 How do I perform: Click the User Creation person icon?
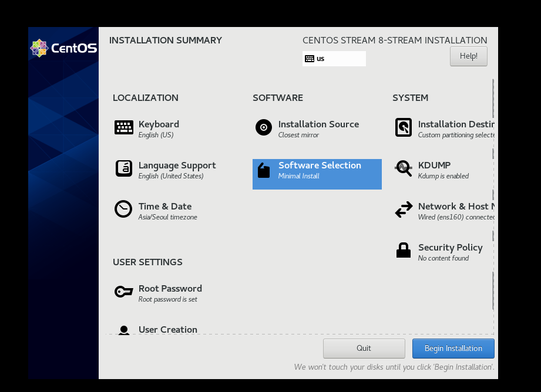pos(124,330)
